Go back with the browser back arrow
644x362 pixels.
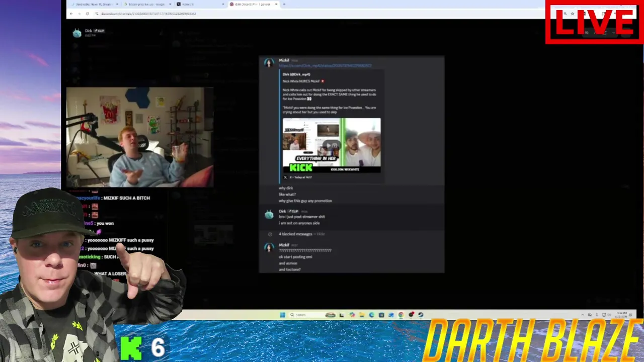(71, 14)
